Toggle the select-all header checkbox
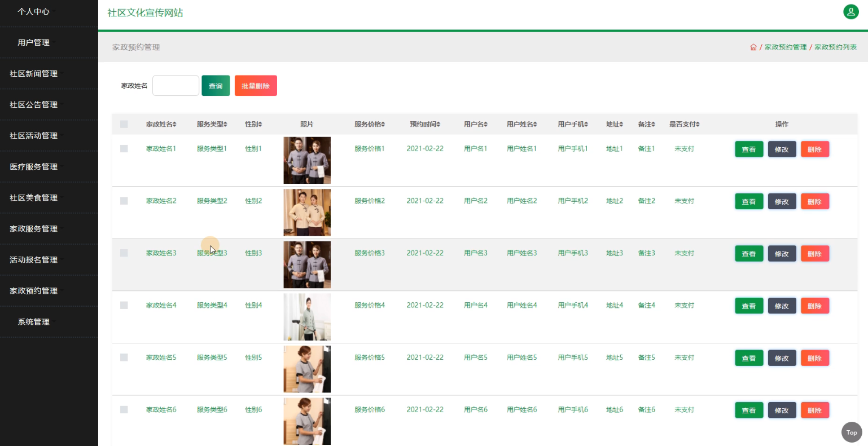This screenshot has width=868, height=446. 124,124
